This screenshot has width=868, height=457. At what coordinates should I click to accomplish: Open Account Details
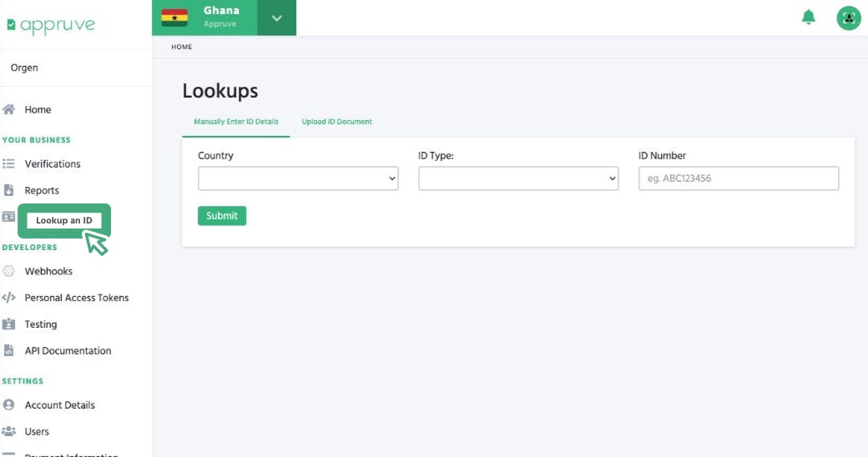tap(59, 405)
